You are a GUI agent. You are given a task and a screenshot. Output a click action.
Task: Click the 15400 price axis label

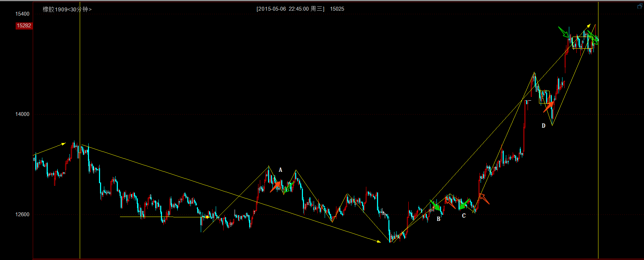tap(22, 14)
